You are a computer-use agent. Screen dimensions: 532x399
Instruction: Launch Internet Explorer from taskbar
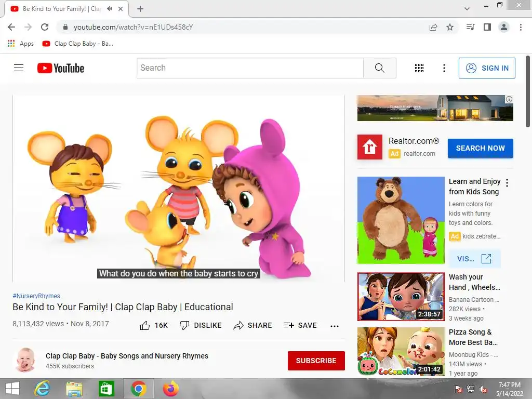42,389
